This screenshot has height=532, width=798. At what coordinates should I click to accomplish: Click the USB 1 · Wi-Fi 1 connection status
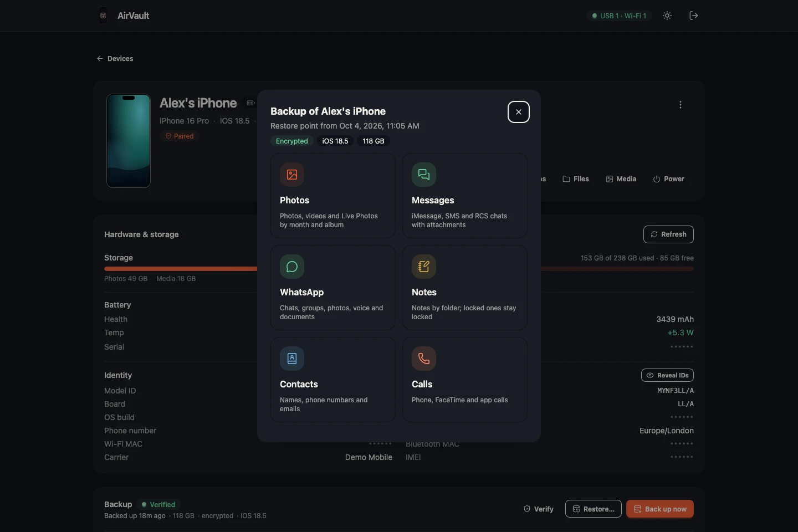pyautogui.click(x=619, y=16)
